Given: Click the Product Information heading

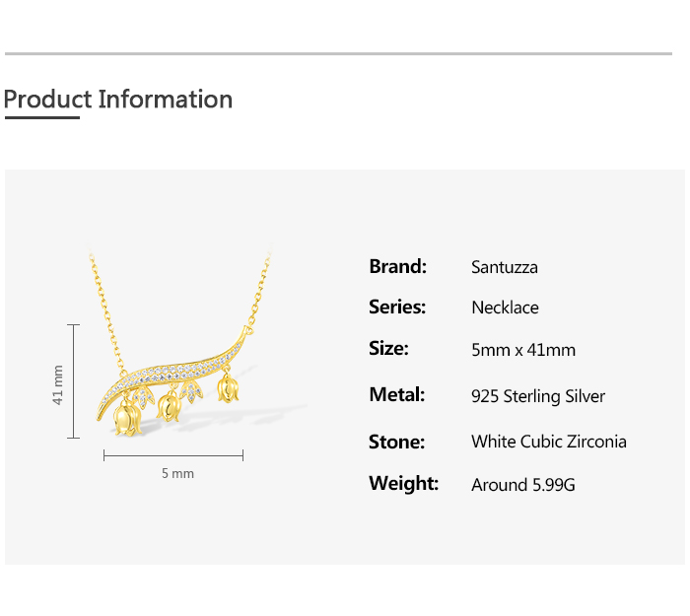Looking at the screenshot, I should tap(118, 100).
